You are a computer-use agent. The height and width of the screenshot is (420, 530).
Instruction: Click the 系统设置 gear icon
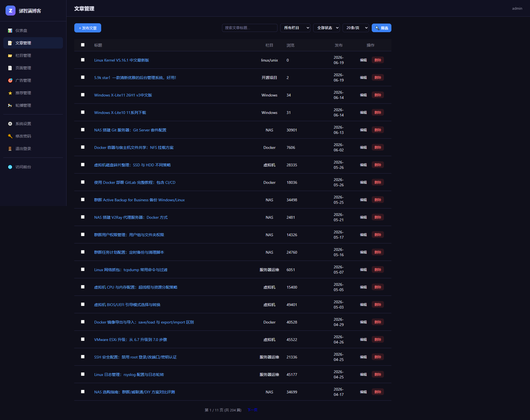pos(10,124)
